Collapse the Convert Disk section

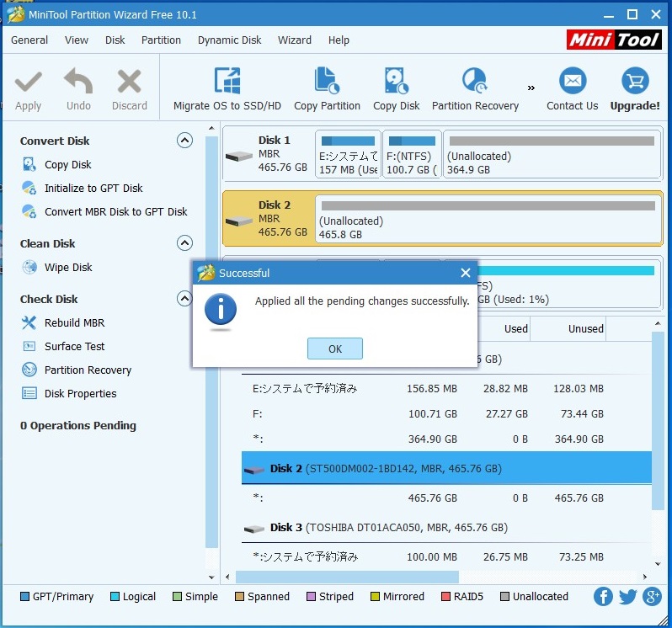[x=184, y=140]
